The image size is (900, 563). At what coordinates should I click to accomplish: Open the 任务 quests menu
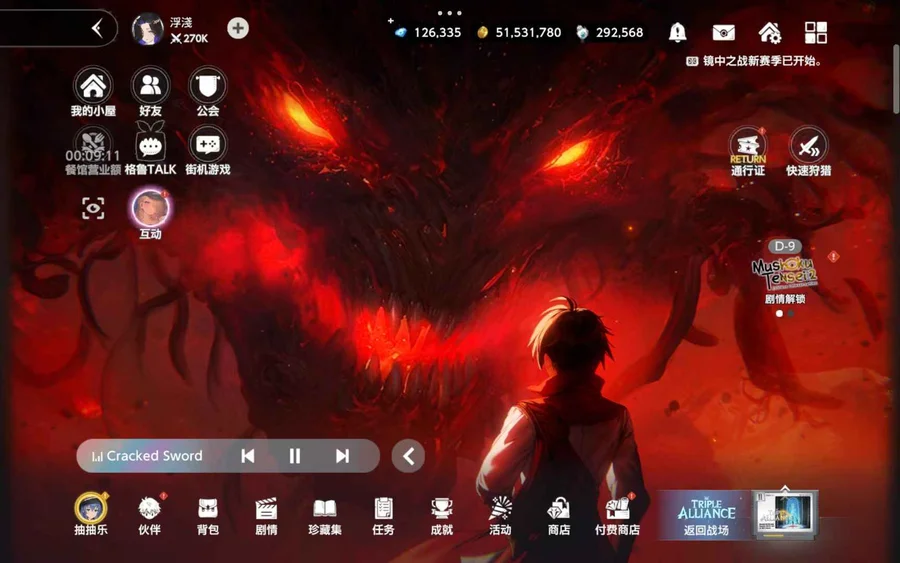tap(383, 510)
